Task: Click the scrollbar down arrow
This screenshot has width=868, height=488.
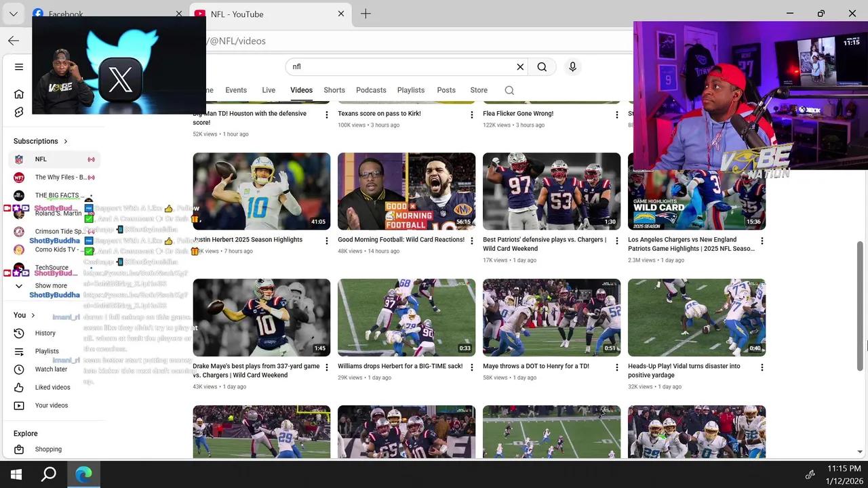Action: click(x=861, y=451)
